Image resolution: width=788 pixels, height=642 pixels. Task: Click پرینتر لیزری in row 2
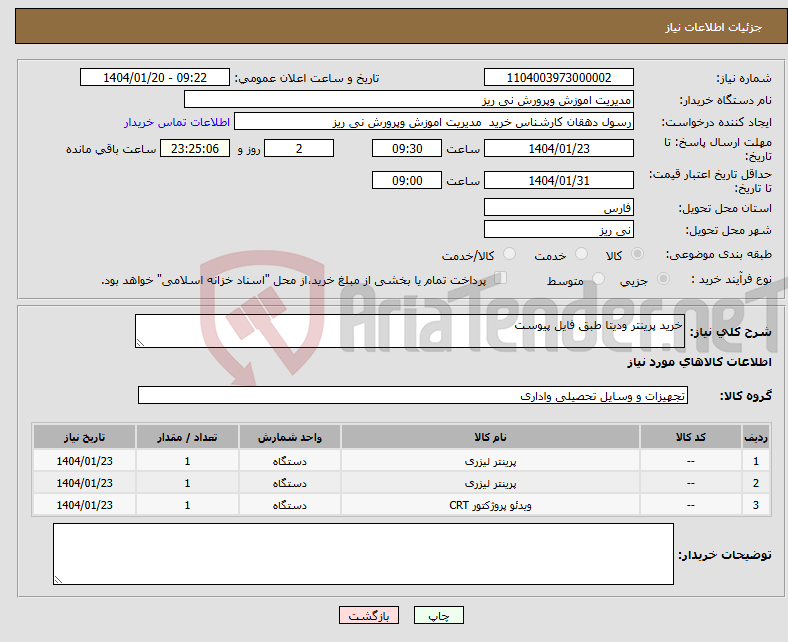tap(490, 483)
